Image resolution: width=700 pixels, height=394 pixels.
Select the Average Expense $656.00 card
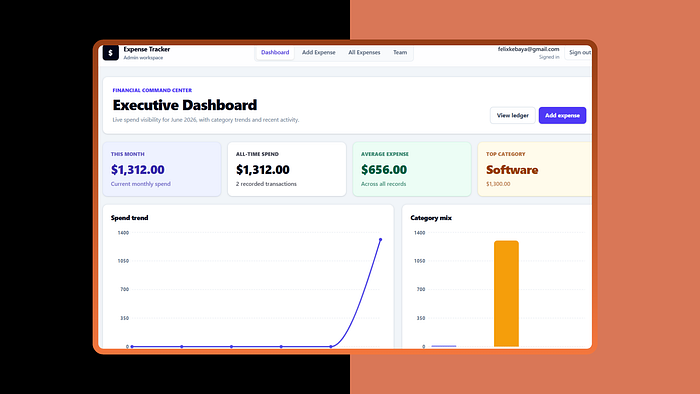[412, 169]
